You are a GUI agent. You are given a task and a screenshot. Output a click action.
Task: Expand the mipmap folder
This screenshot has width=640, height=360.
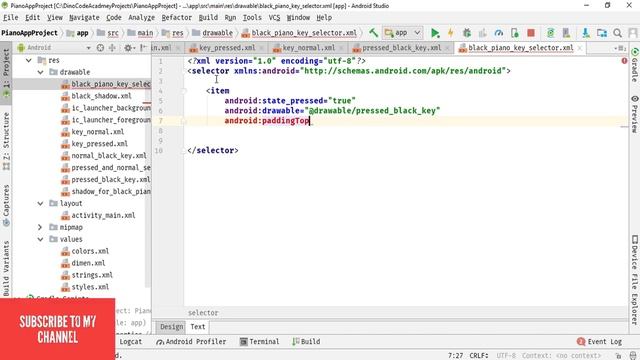[40, 227]
